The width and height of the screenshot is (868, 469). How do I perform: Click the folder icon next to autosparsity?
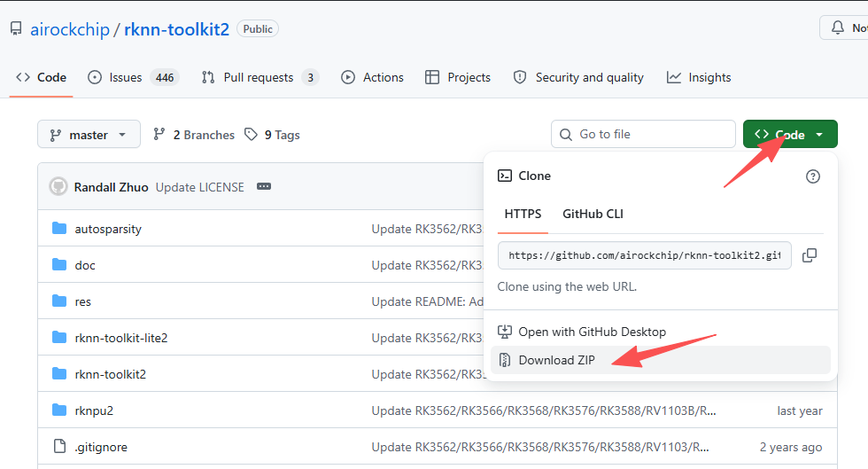(x=59, y=228)
